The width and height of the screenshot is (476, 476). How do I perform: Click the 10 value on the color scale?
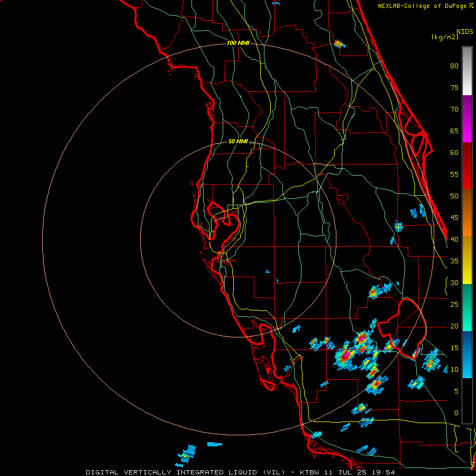click(x=454, y=370)
